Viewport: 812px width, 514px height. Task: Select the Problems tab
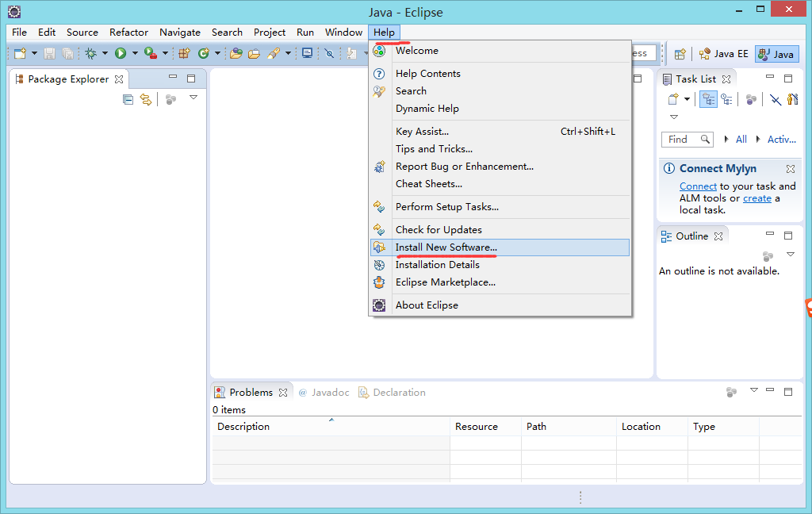[x=251, y=392]
